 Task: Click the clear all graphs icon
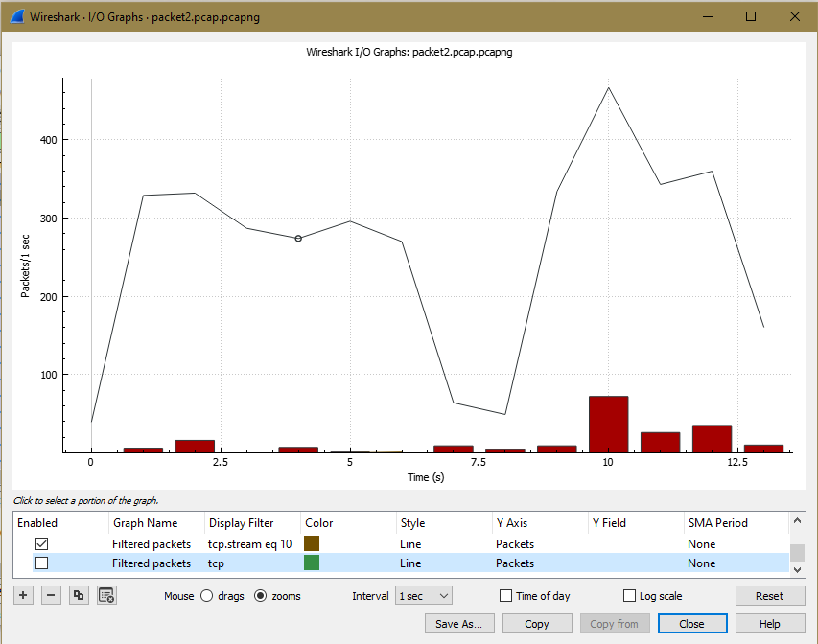107,596
